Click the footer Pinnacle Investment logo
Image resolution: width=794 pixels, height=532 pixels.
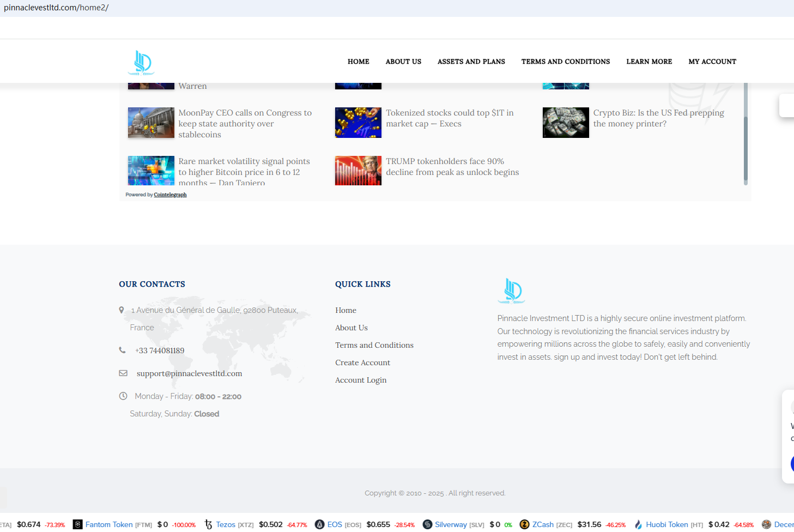511,291
